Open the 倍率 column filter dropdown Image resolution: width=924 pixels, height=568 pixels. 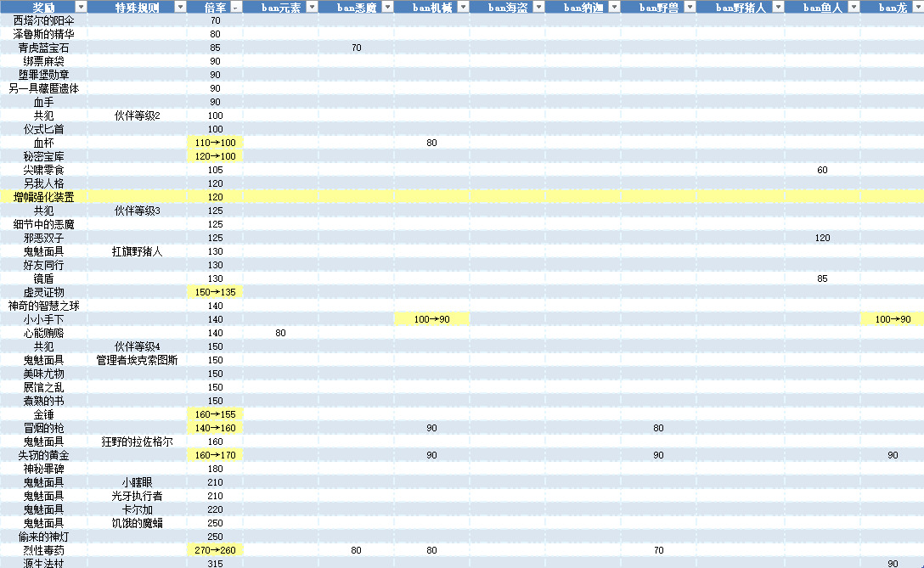236,7
